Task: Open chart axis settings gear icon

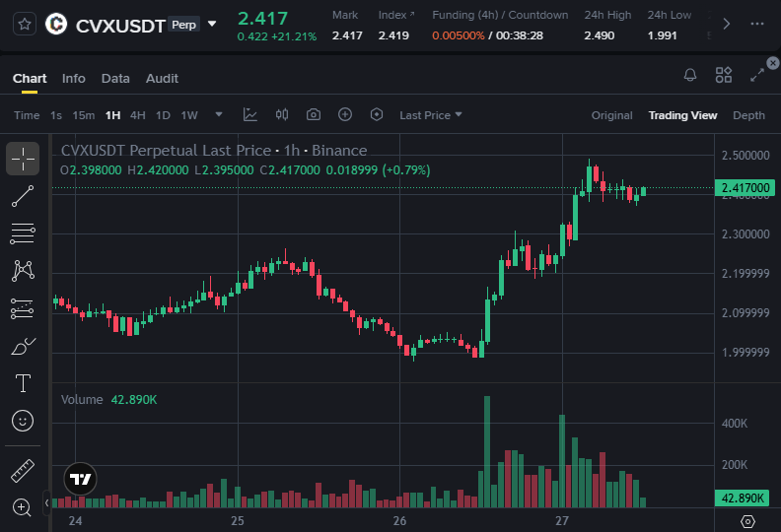Action: tap(747, 521)
